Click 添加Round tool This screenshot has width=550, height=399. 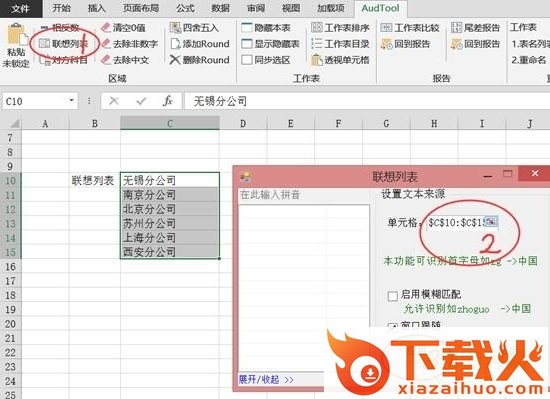tap(200, 44)
